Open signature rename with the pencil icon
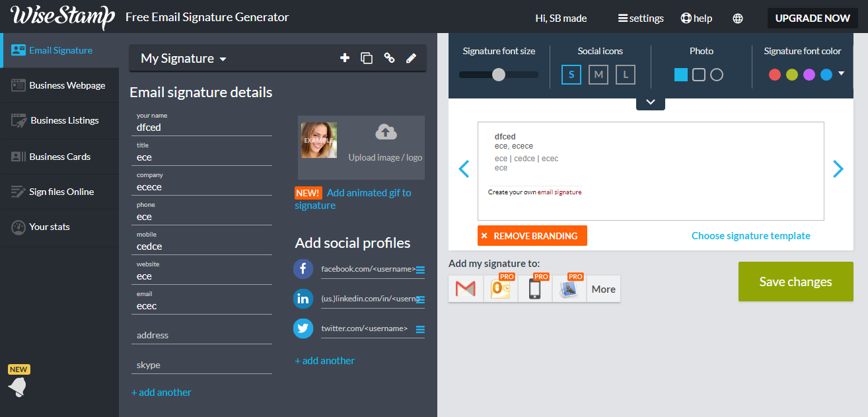The image size is (868, 417). (x=412, y=58)
